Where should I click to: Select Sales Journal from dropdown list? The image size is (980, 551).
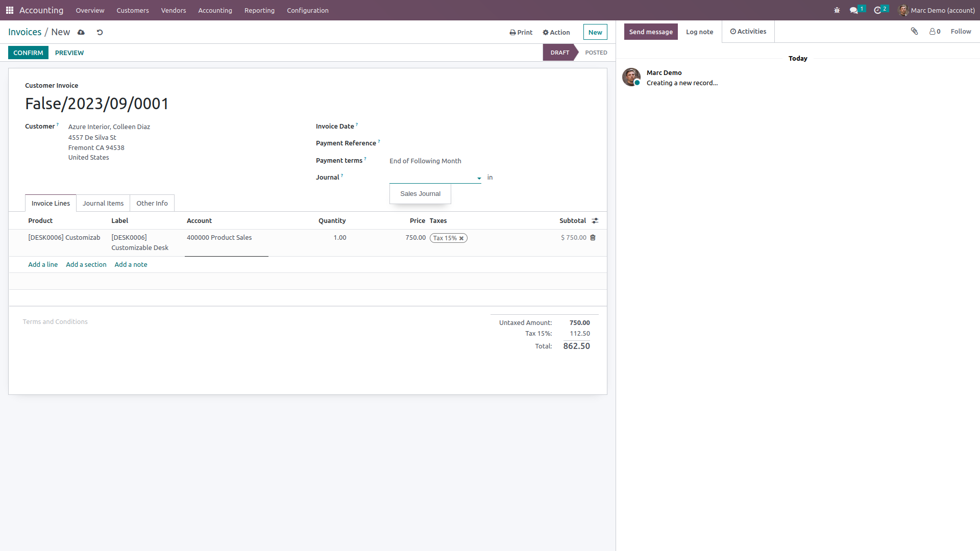pos(420,194)
